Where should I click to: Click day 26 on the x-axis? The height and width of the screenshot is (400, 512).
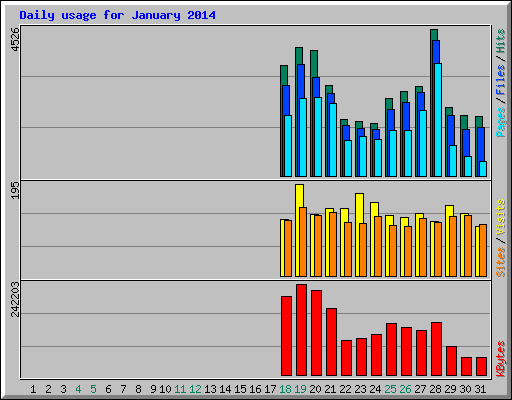(x=405, y=389)
